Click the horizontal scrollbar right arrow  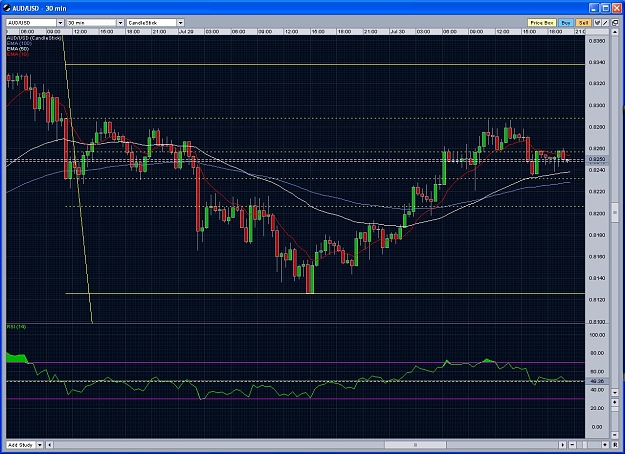[562, 445]
